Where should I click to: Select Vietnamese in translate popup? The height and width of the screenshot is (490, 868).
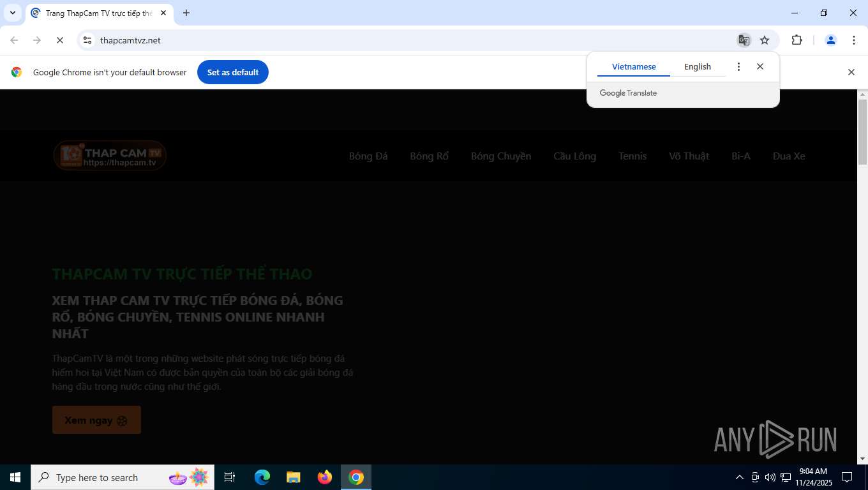pos(634,66)
